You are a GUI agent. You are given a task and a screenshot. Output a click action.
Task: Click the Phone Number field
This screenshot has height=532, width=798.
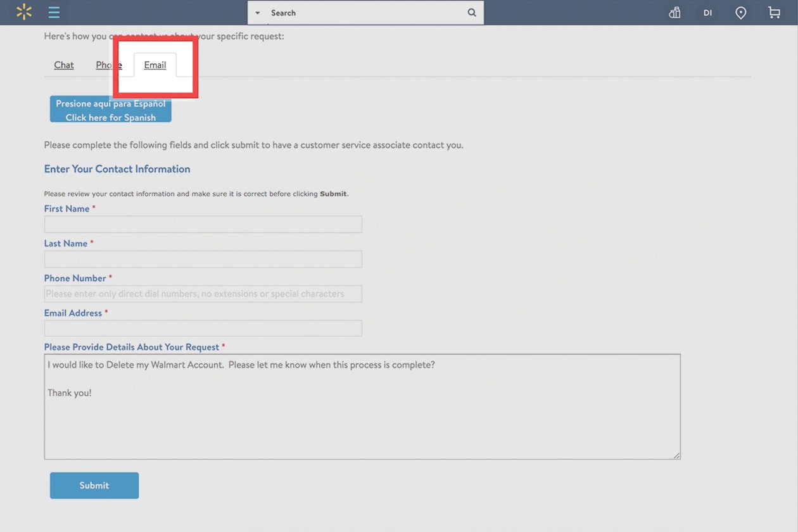click(203, 293)
